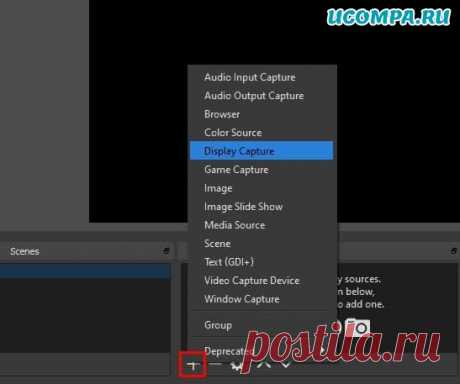
Task: Add a source with the plus button
Action: tap(192, 366)
